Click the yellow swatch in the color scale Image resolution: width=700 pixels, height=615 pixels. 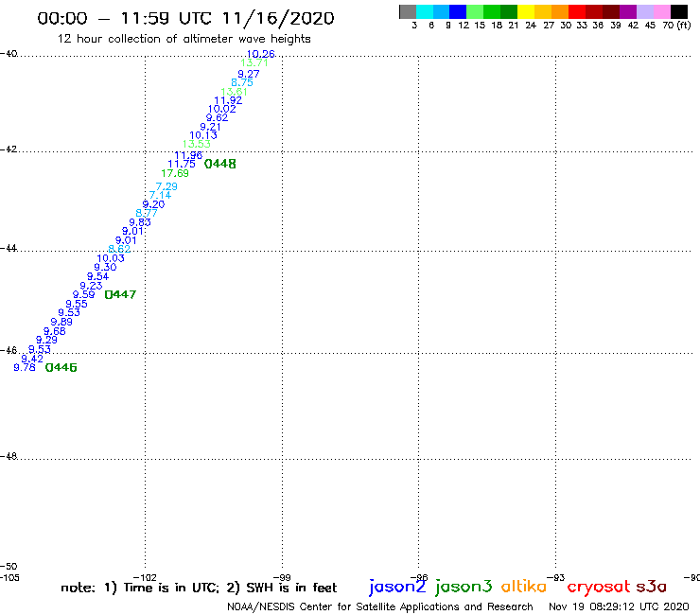526,11
